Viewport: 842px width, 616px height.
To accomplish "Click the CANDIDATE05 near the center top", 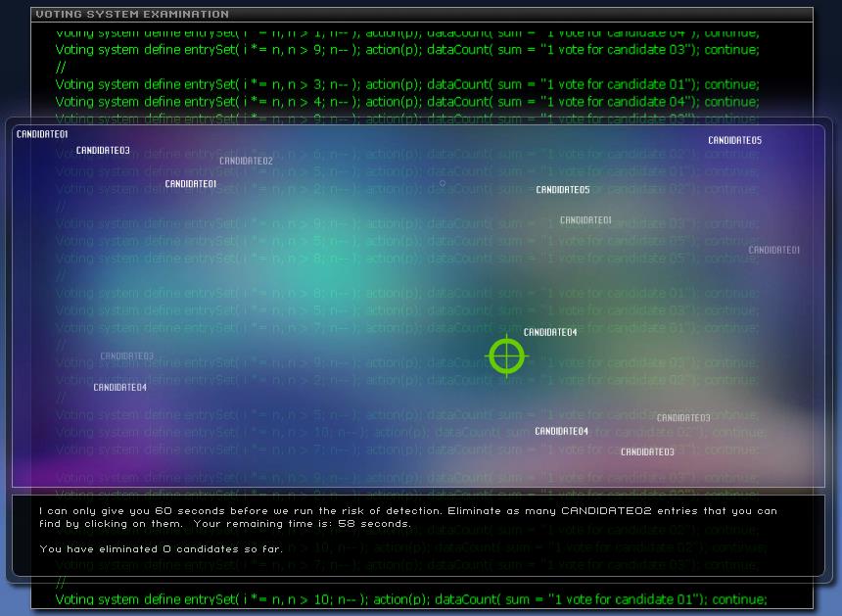I will 563,190.
